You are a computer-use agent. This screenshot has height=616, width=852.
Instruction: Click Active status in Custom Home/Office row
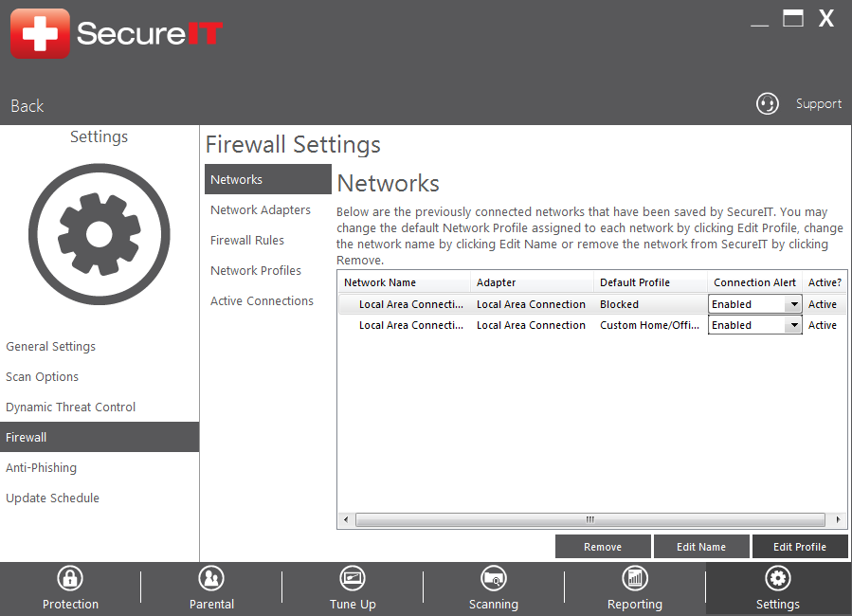click(x=822, y=325)
